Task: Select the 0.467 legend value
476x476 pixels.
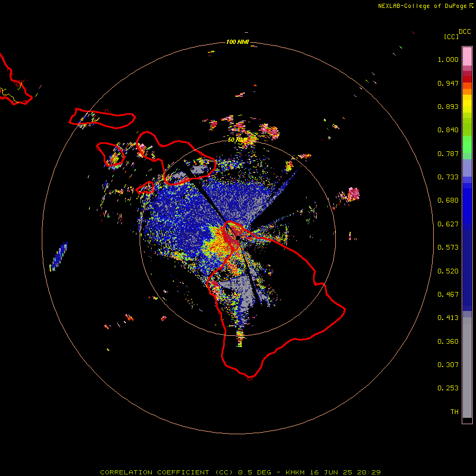Action: point(448,295)
